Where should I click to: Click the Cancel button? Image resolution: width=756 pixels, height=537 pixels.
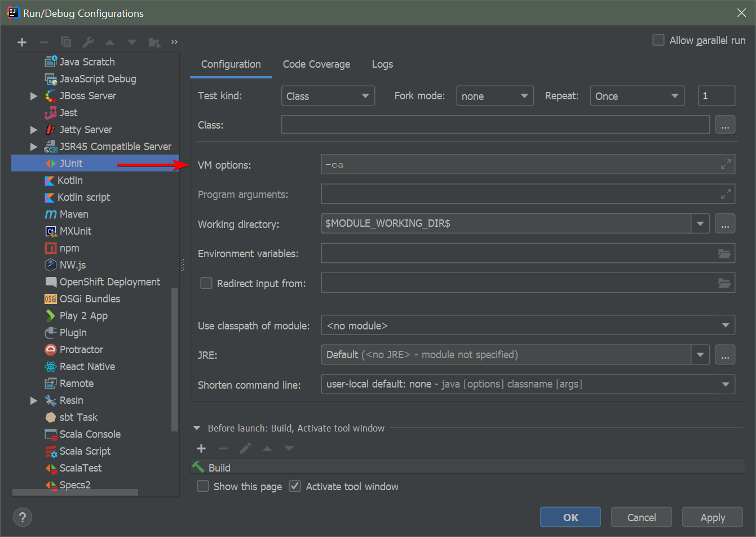(x=642, y=517)
